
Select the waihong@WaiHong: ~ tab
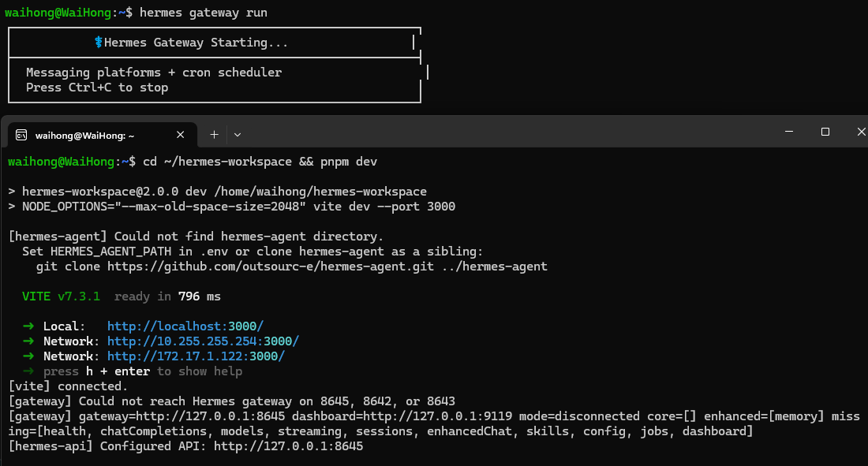coord(103,135)
